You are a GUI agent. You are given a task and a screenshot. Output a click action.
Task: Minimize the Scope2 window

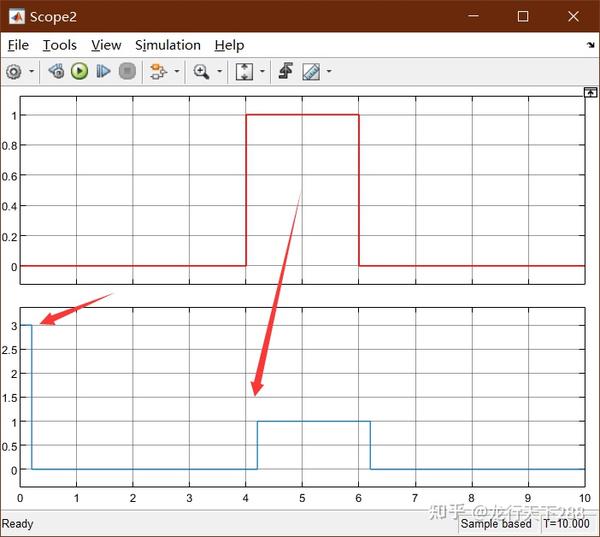(x=473, y=16)
